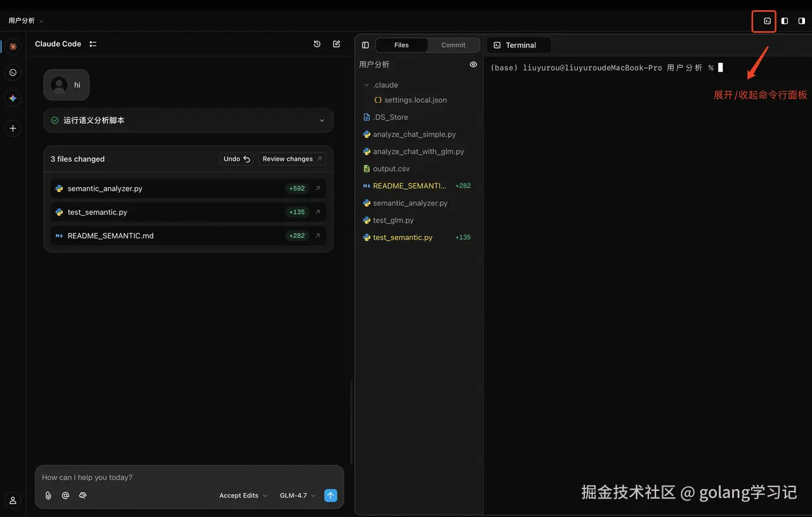
Task: Click the '3 files changed' label
Action: click(77, 159)
